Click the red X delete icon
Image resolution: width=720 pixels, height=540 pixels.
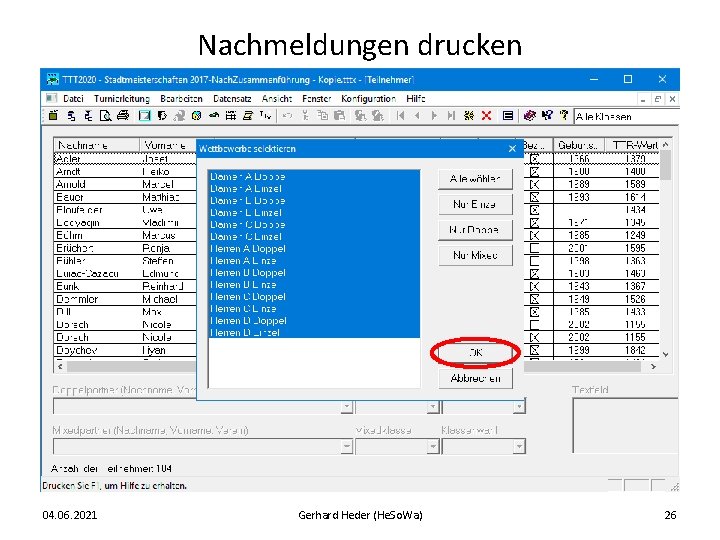tap(486, 116)
